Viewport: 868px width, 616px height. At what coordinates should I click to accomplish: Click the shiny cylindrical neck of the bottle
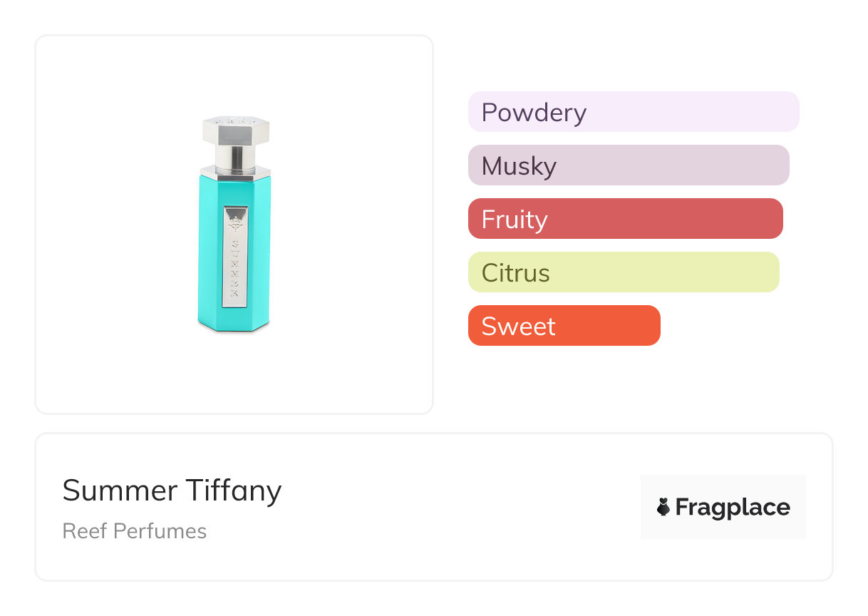coord(235,156)
